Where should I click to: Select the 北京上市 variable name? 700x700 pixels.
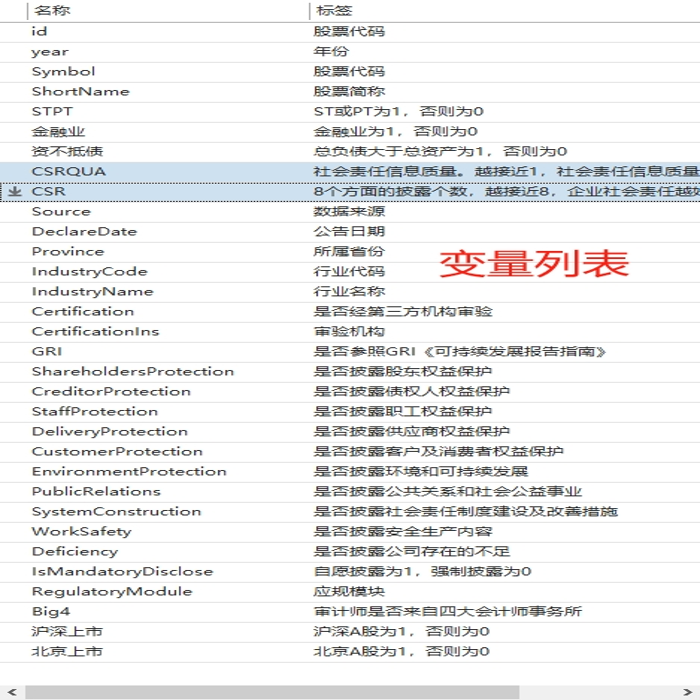(67, 651)
